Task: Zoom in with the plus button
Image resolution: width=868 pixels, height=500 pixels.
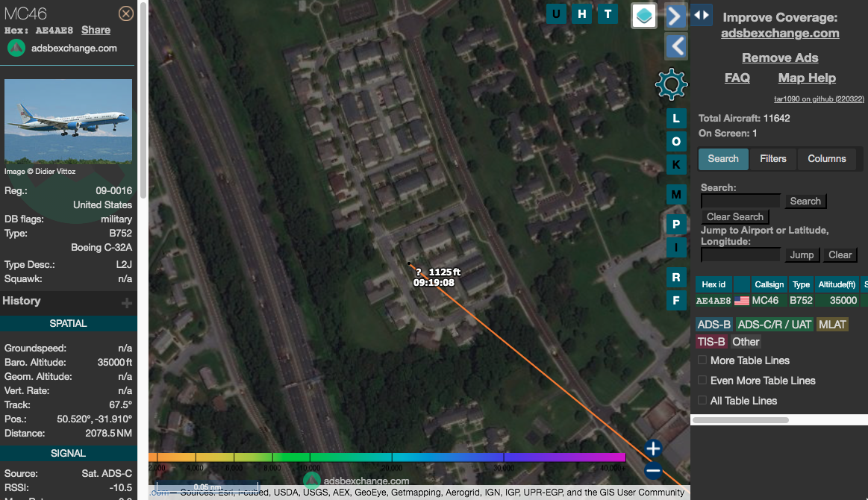Action: pyautogui.click(x=653, y=449)
